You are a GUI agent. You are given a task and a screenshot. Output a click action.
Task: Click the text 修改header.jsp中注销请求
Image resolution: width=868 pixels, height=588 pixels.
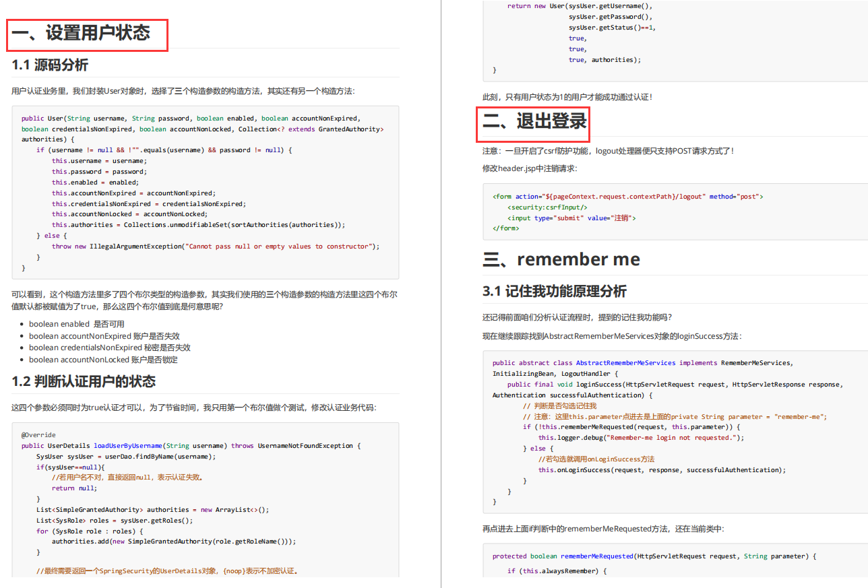point(530,168)
